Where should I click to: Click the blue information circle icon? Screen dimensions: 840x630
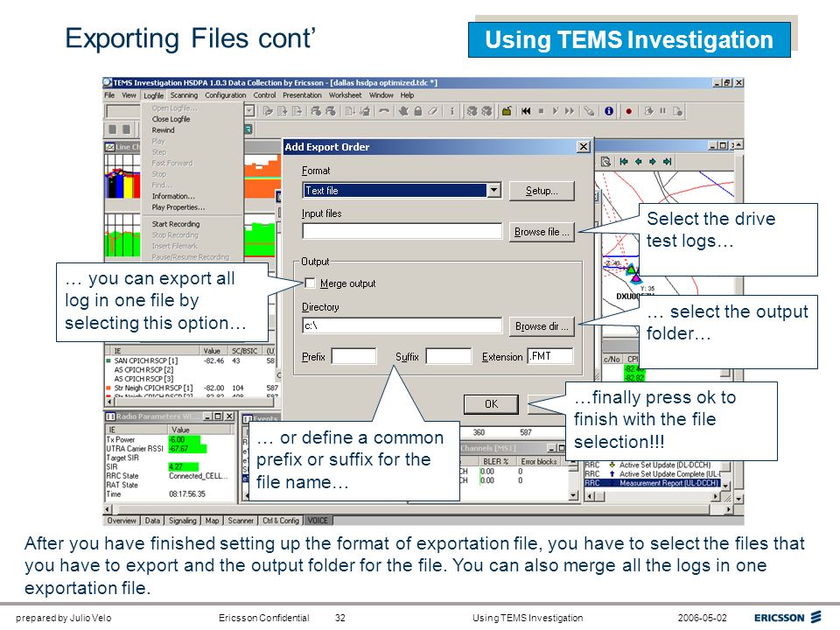click(x=609, y=111)
